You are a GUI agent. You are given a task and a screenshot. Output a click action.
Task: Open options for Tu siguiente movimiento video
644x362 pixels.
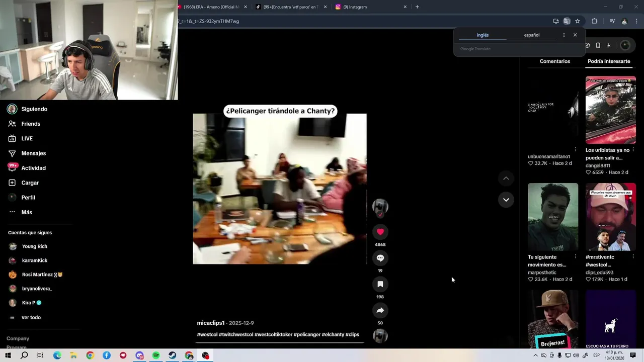[x=575, y=256]
